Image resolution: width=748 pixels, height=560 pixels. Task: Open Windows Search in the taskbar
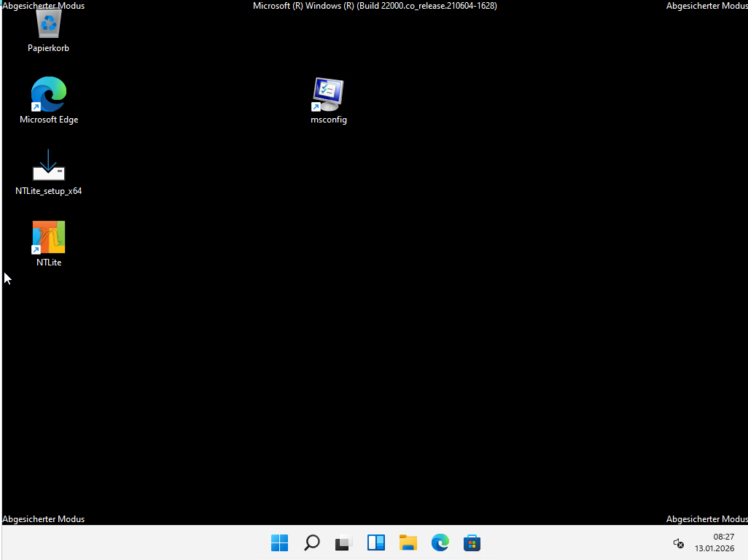(x=312, y=542)
